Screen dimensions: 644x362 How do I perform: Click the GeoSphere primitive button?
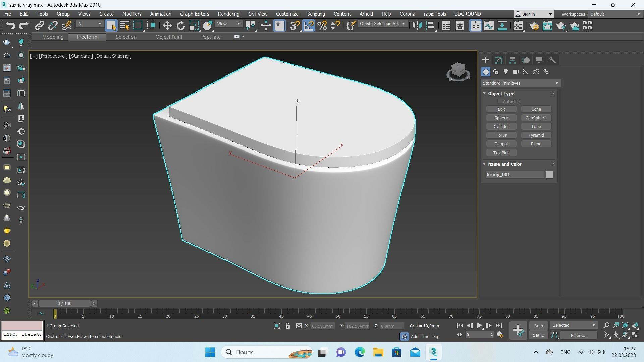(x=536, y=118)
